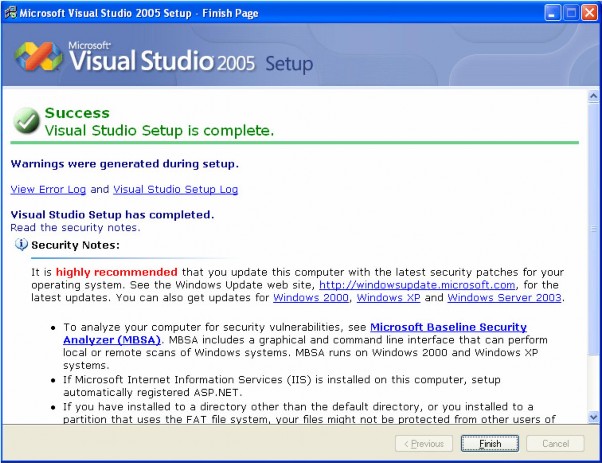
Task: Open Microsoft Baseline Security Analyzer link
Action: pos(448,327)
